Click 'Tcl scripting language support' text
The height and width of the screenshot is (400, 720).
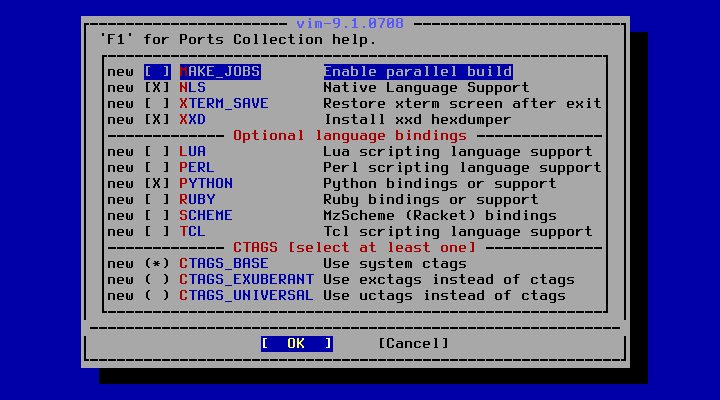pyautogui.click(x=458, y=232)
